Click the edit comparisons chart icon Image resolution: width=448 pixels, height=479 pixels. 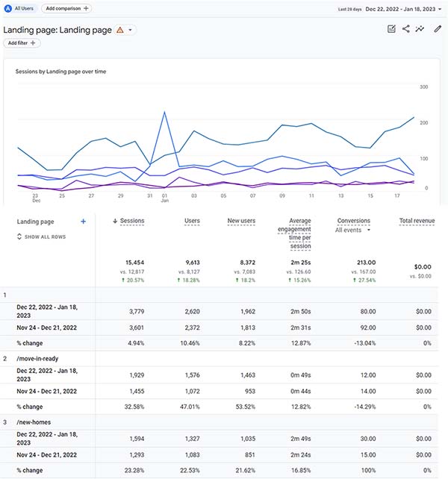[391, 29]
